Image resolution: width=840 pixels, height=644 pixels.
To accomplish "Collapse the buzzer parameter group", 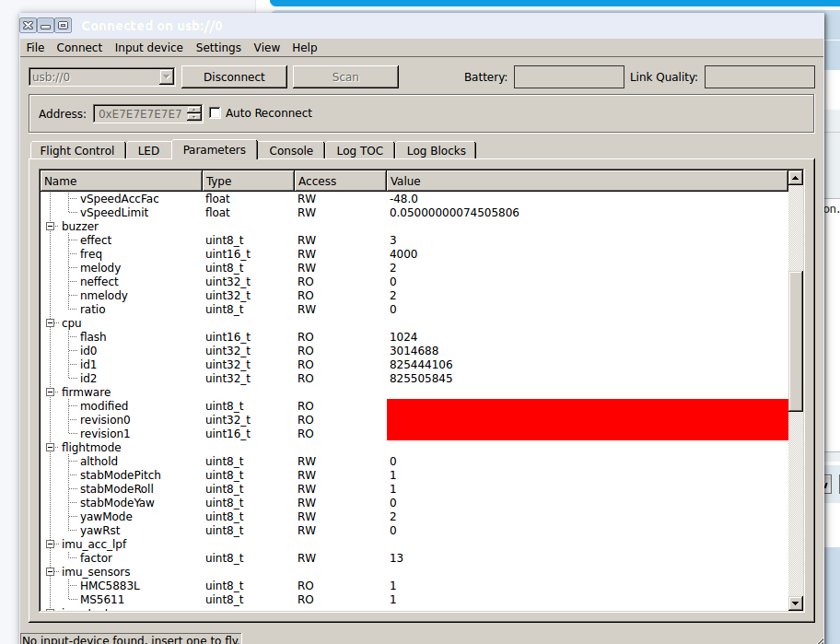I will 51,227.
